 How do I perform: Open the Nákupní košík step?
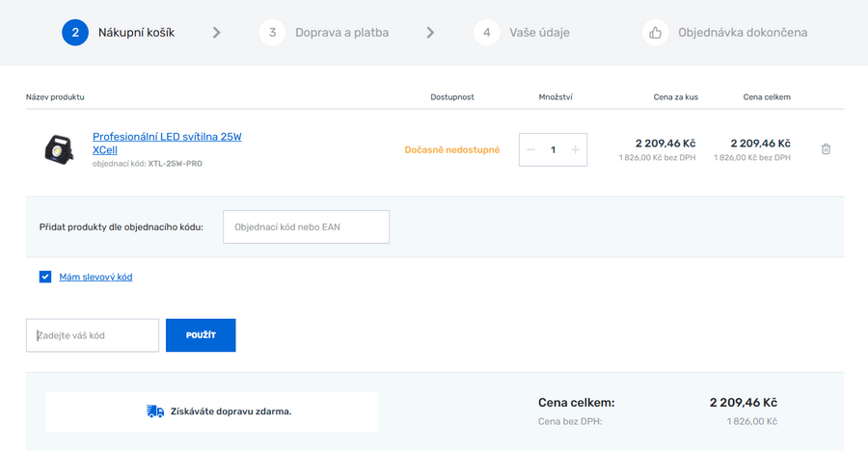click(136, 33)
